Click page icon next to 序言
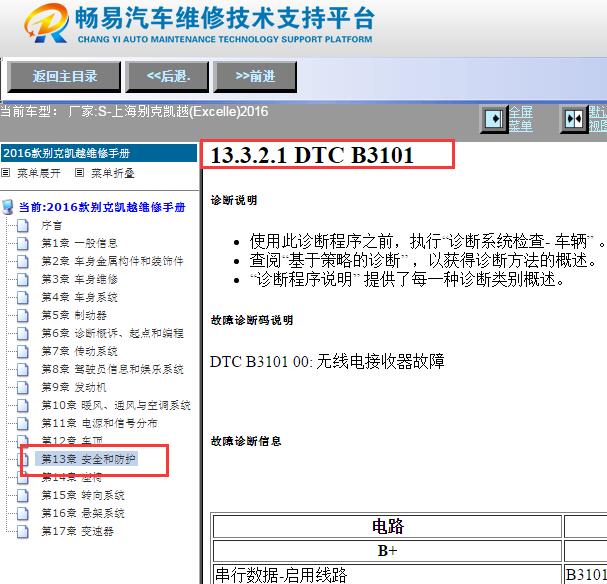This screenshot has height=584, width=607. (x=23, y=225)
